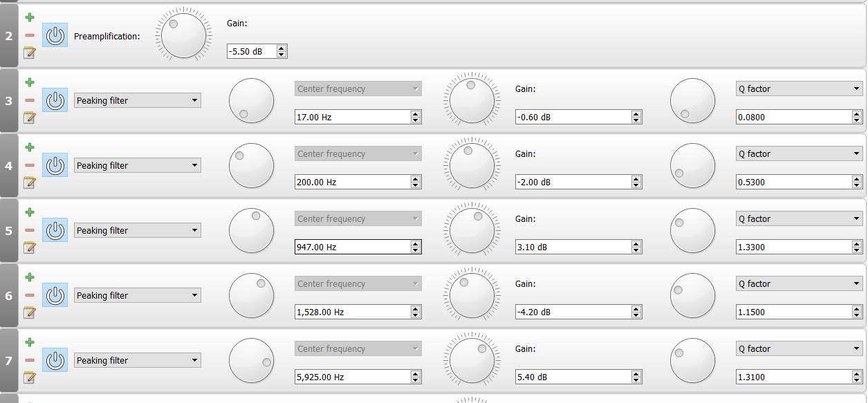
Task: Open the Peaking filter type dropdown in row 4
Action: tap(138, 165)
